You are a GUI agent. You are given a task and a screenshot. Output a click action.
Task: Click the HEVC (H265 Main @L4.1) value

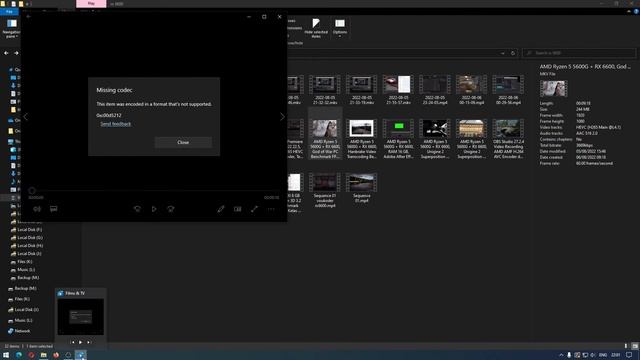[598, 127]
